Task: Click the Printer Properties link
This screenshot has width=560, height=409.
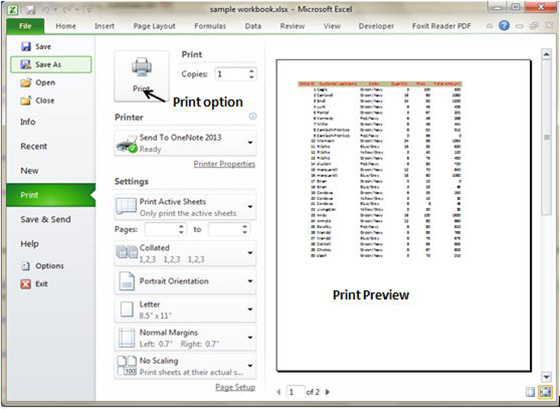Action: tap(224, 164)
